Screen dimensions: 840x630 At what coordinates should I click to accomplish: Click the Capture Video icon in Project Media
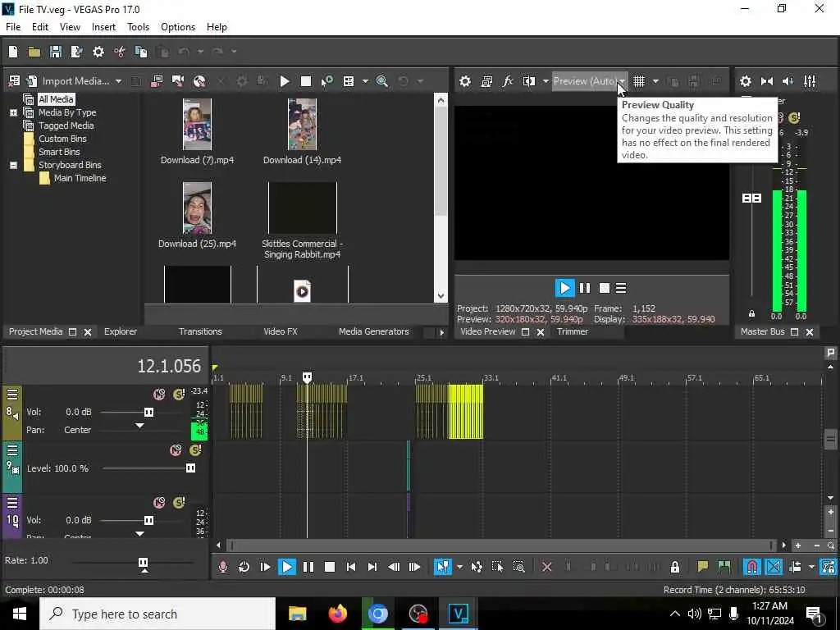pos(157,81)
